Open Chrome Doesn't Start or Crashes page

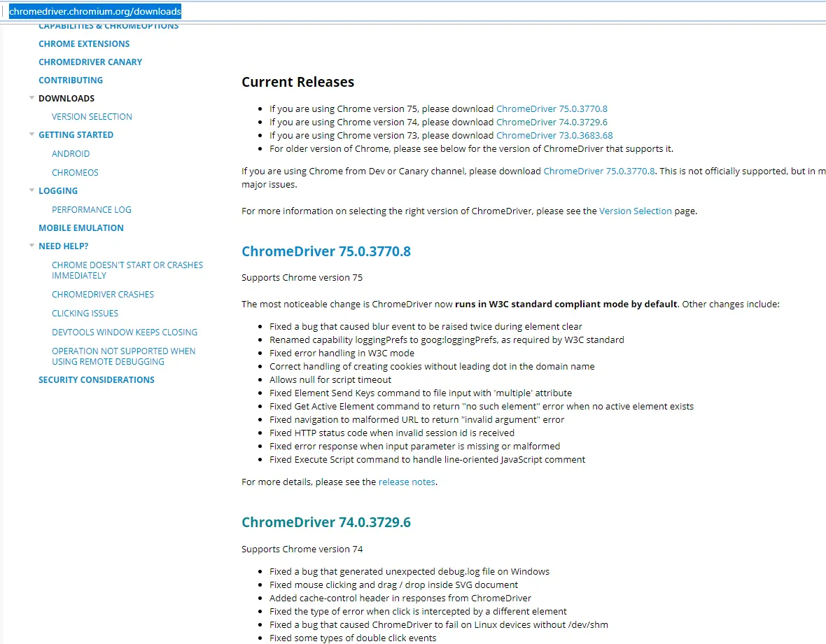[127, 270]
